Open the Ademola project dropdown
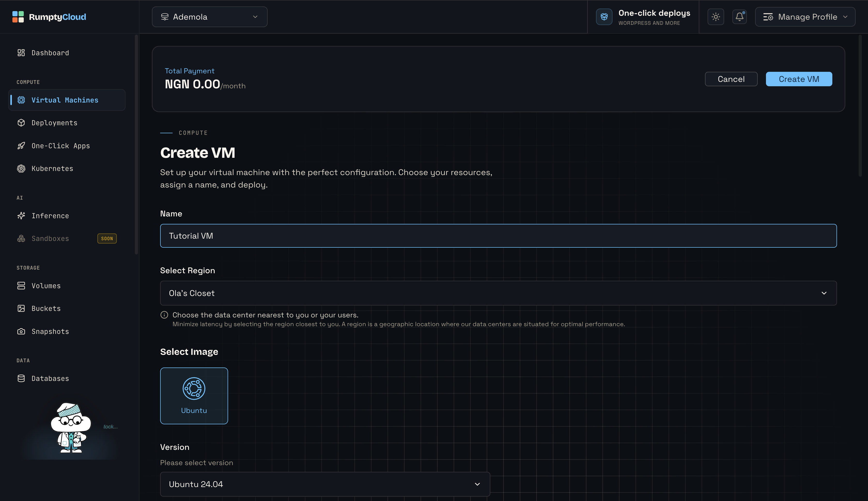Viewport: 868px width, 501px height. click(210, 17)
